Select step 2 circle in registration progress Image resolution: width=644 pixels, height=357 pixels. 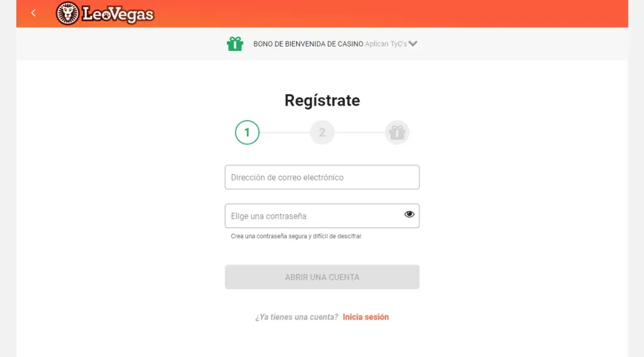pos(322,133)
